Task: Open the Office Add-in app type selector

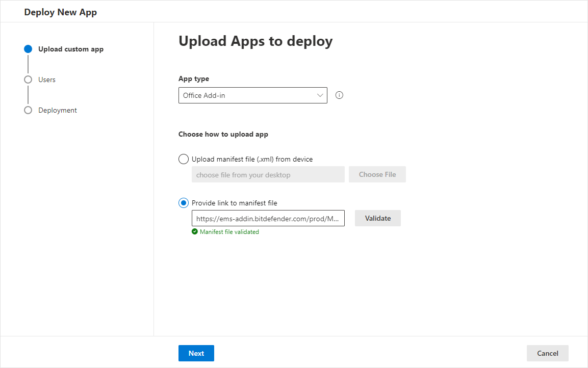Action: pyautogui.click(x=252, y=95)
